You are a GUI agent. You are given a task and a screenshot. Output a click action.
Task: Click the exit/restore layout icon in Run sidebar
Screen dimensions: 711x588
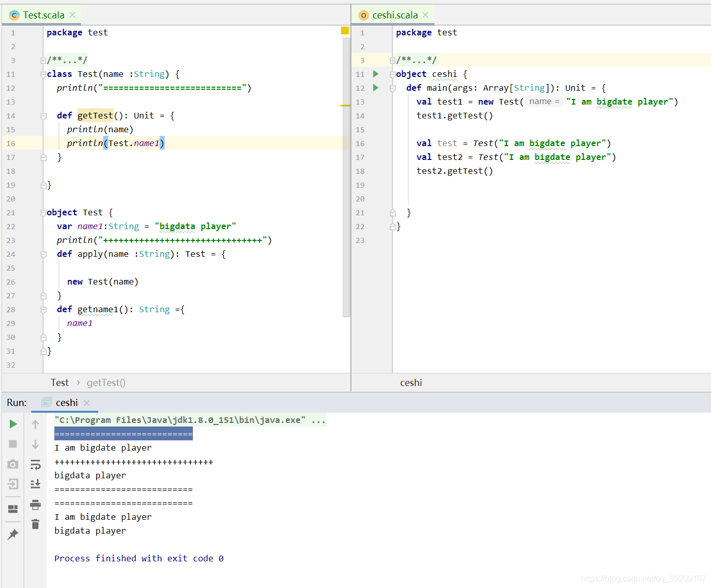coord(13,484)
